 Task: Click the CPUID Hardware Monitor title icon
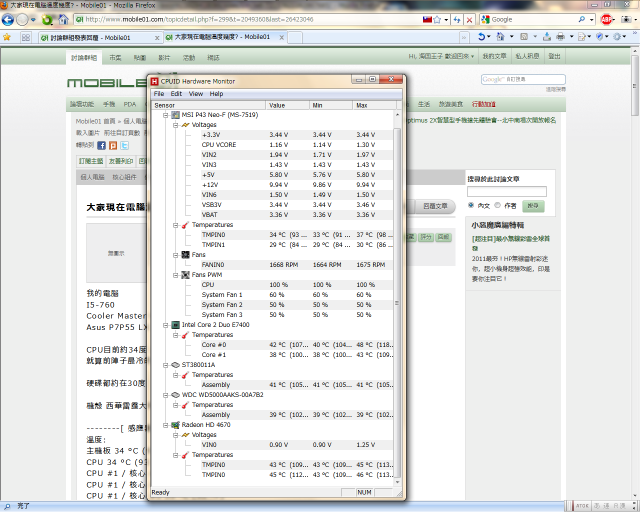[155, 81]
